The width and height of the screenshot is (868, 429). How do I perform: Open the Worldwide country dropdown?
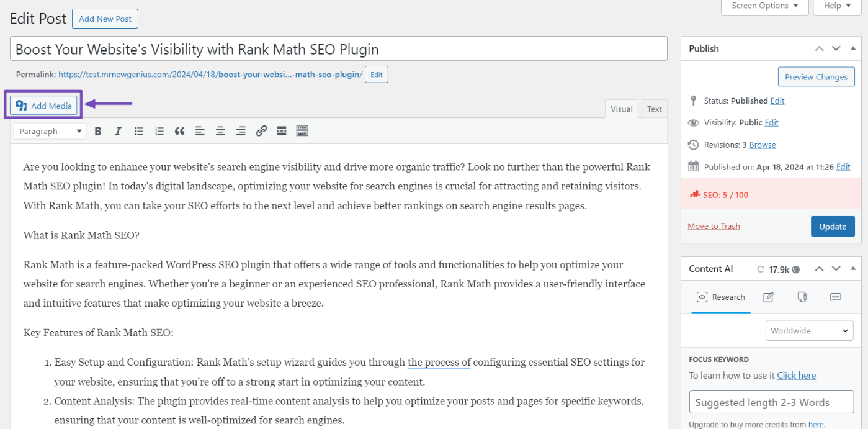(x=810, y=331)
